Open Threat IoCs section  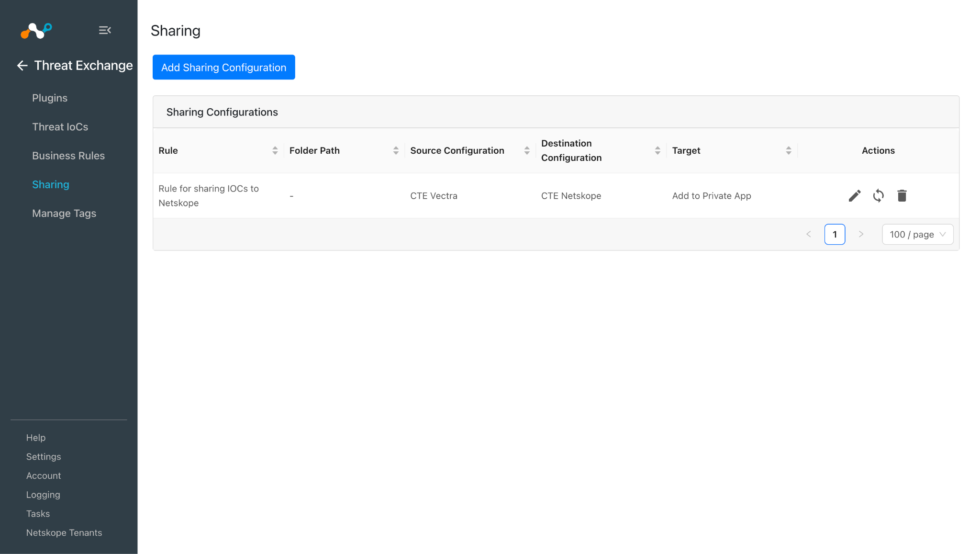pos(60,127)
